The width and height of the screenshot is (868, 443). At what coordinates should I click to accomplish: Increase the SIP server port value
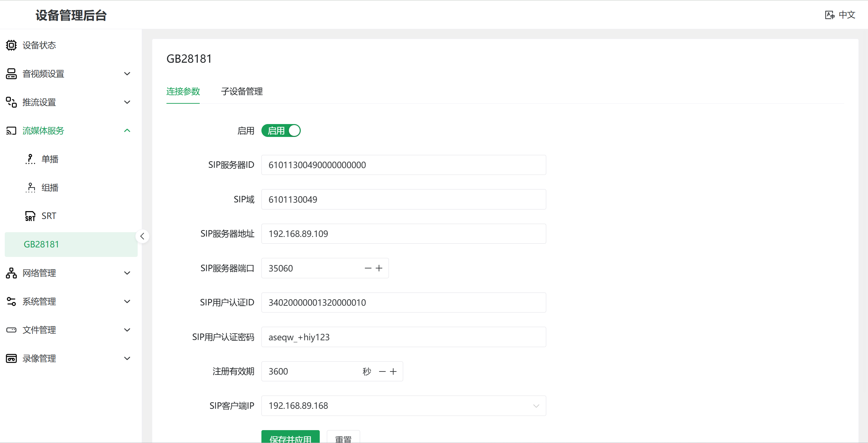pyautogui.click(x=379, y=268)
